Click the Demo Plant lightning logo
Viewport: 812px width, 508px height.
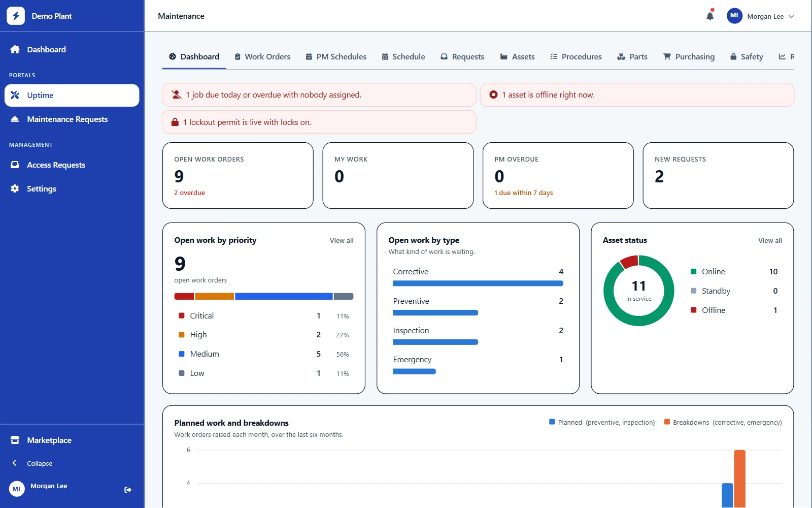point(16,16)
